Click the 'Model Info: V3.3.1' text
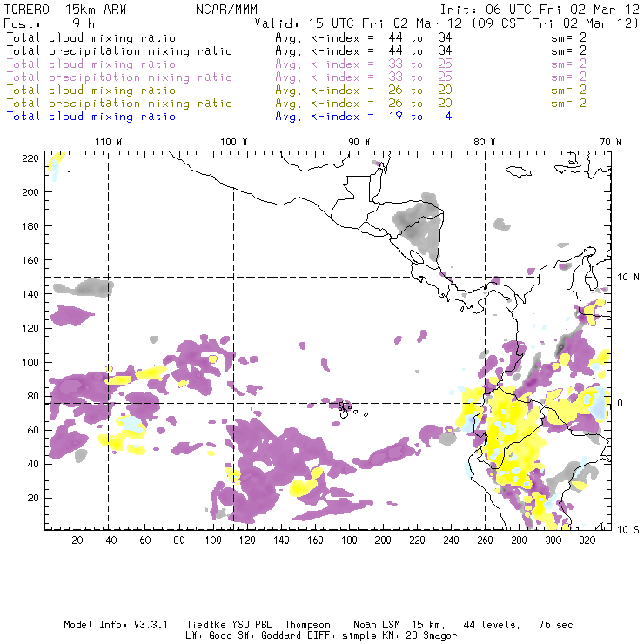The image size is (644, 644). click(116, 625)
